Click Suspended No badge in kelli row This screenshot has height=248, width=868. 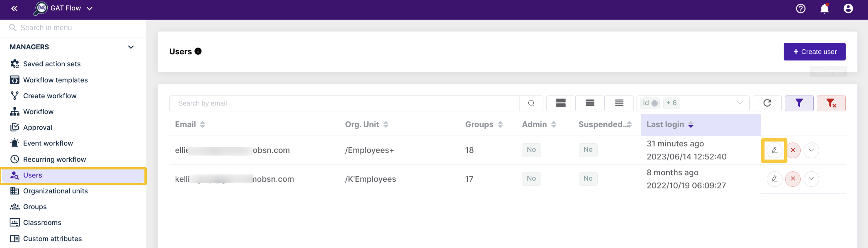click(588, 179)
